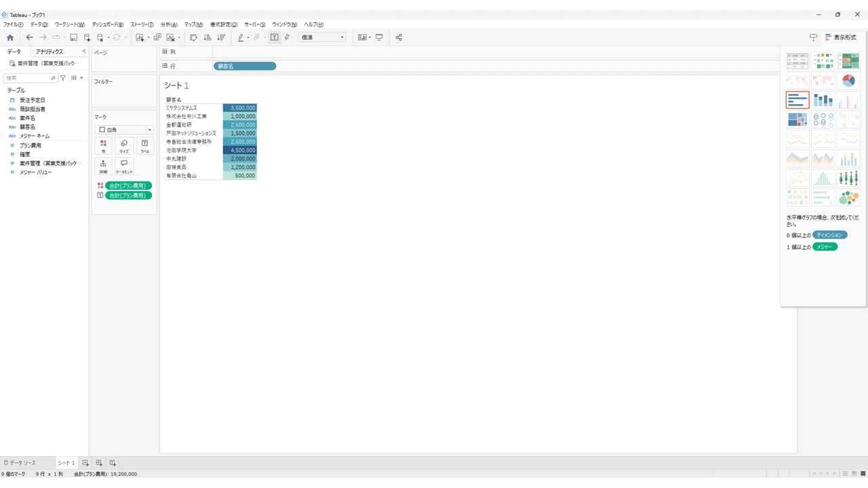Choose the pie chart Show Me thumbnail
This screenshot has height=488, width=868.
pos(848,81)
